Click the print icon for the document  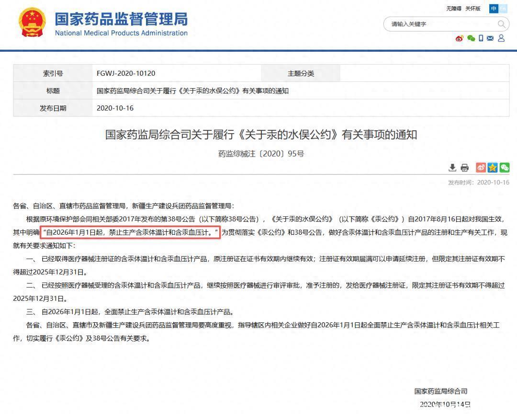(x=465, y=168)
